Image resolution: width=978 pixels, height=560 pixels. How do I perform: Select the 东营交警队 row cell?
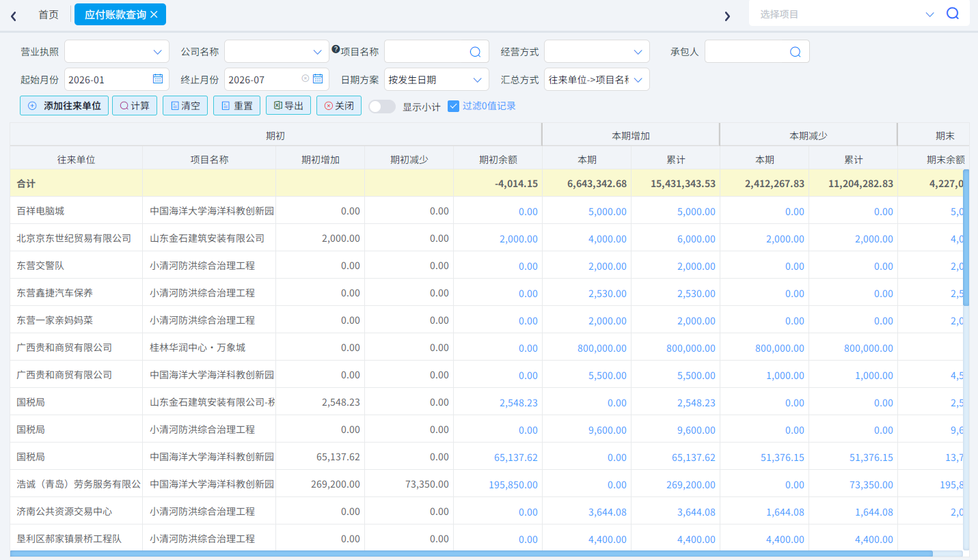tap(76, 266)
